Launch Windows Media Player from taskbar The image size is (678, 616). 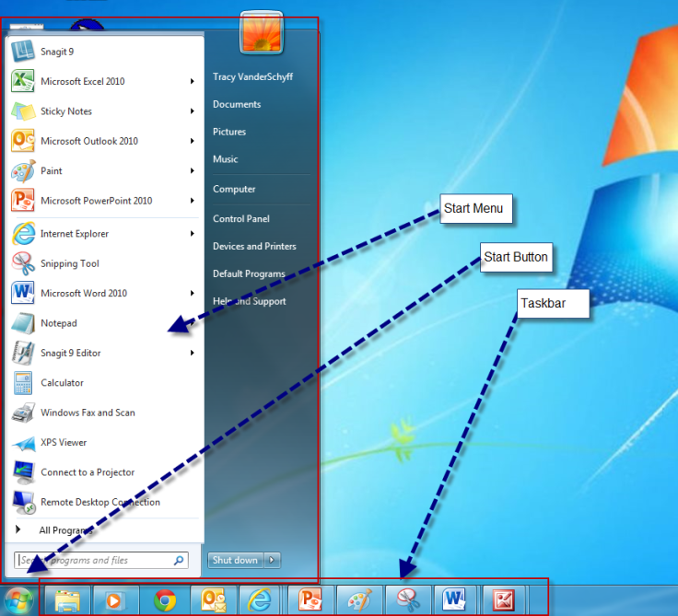tap(115, 600)
